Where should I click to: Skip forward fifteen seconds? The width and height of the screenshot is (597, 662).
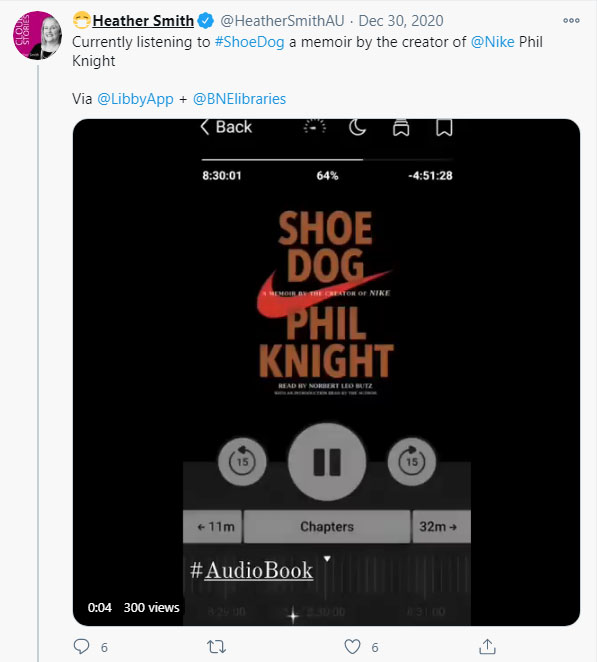[x=412, y=462]
